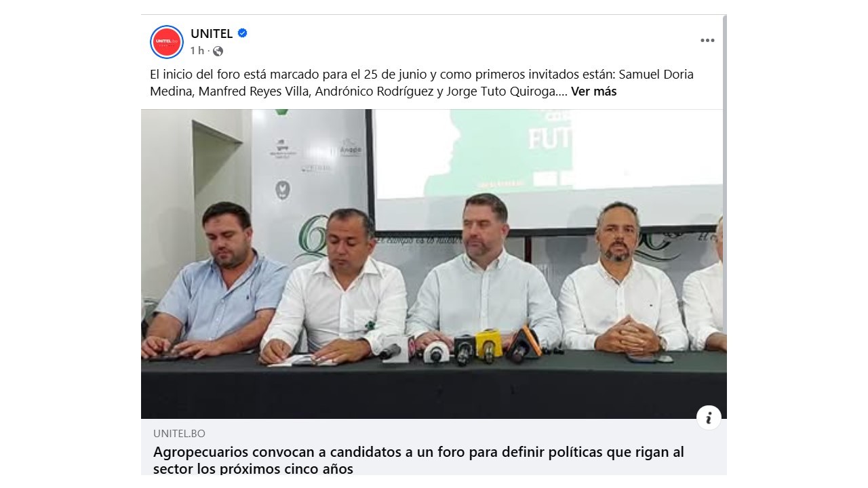Click the blue verified badge

[x=242, y=33]
